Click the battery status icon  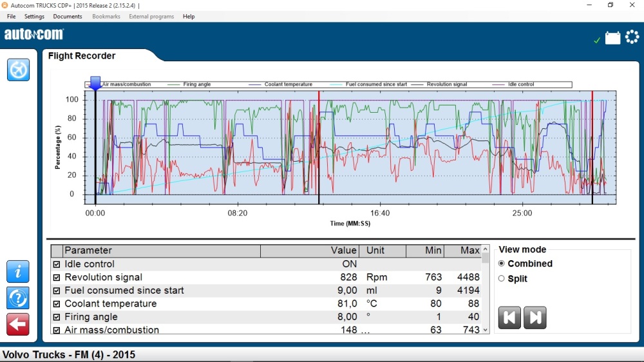coord(612,38)
